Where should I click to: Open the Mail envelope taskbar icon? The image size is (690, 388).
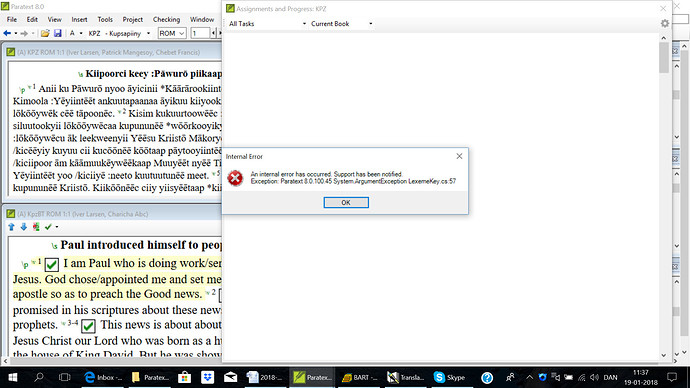[230, 377]
